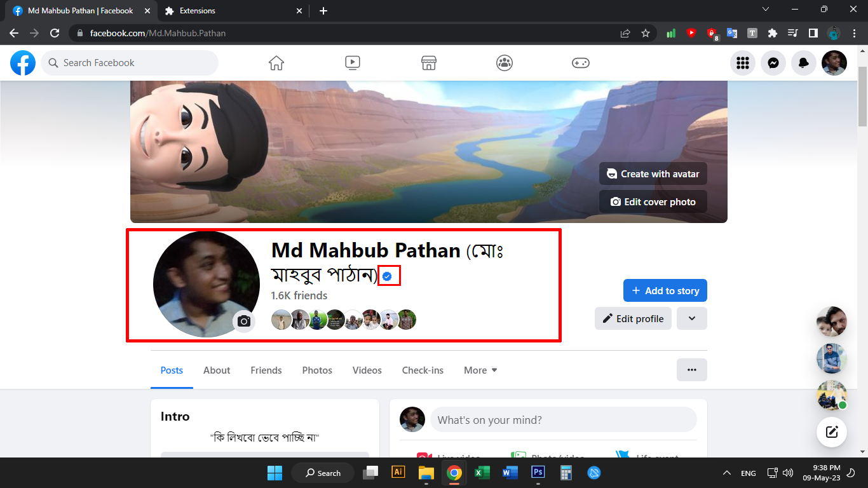Open the Google Translate extension

coord(732,33)
